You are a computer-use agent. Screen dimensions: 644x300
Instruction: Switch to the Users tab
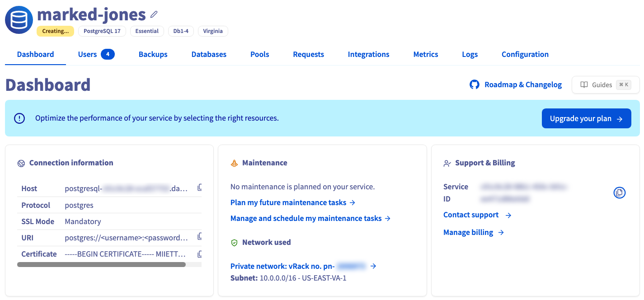pos(96,54)
